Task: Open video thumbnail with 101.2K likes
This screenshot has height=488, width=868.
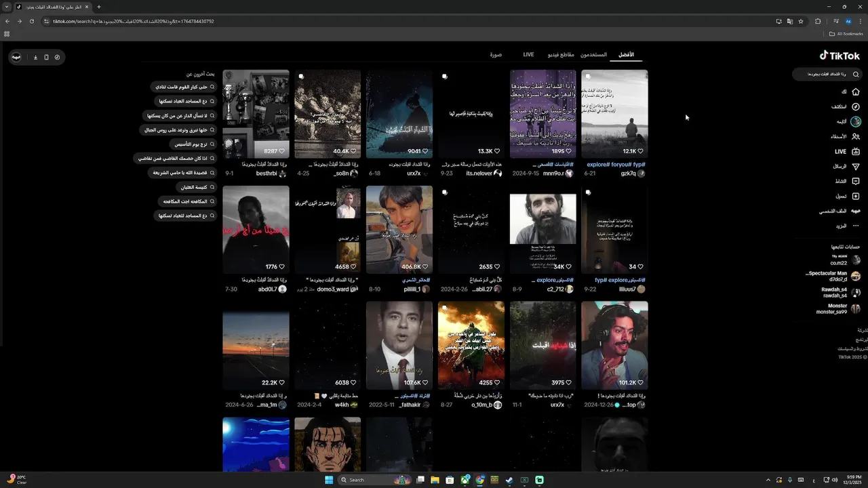Action: coord(614,346)
